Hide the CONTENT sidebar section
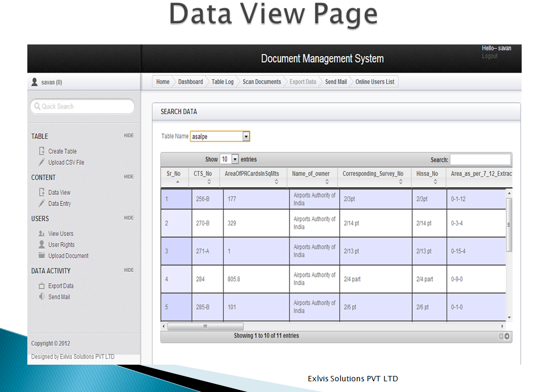The image size is (549, 392). pos(129,177)
